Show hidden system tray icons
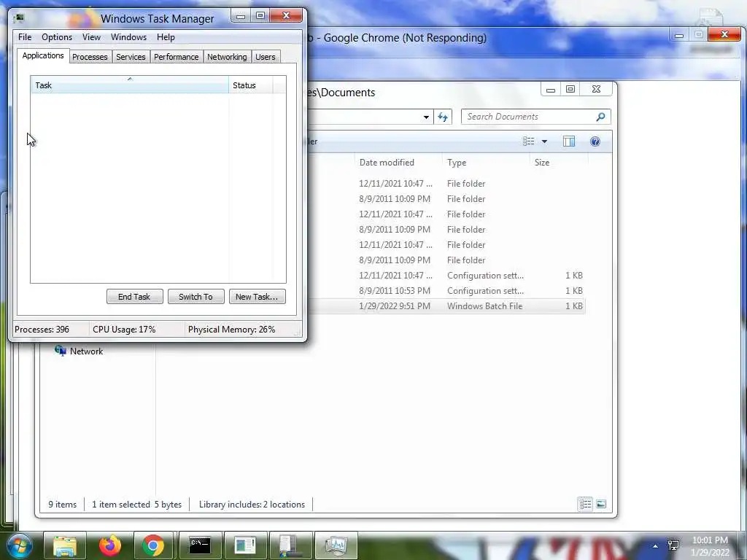Screen dimensions: 747x560 click(656, 546)
